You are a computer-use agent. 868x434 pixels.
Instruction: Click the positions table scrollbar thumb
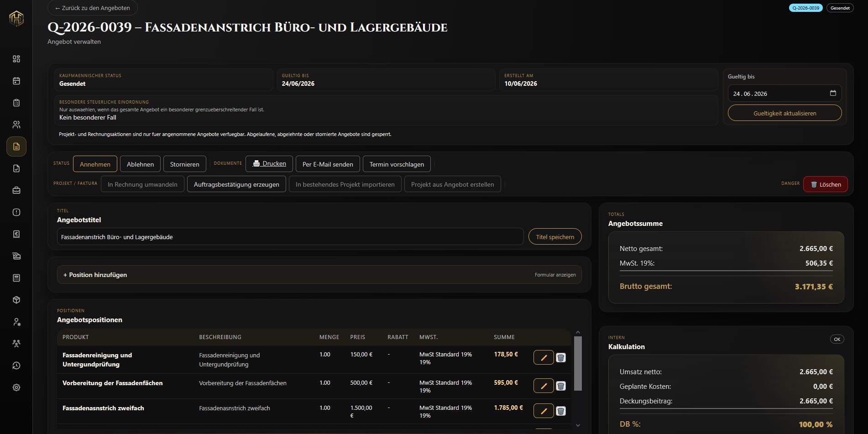tap(578, 364)
